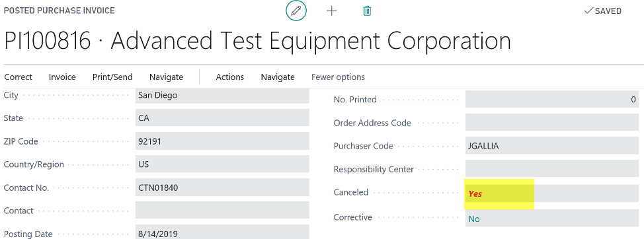Screen dimensions: 644x239
Task: Click the Posting Date label
Action: 28,234
